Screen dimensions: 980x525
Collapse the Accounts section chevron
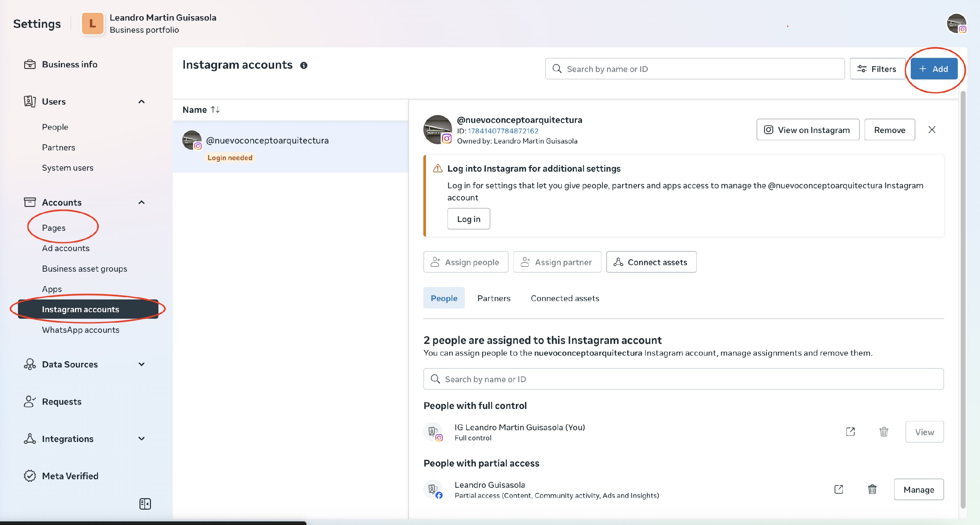141,203
